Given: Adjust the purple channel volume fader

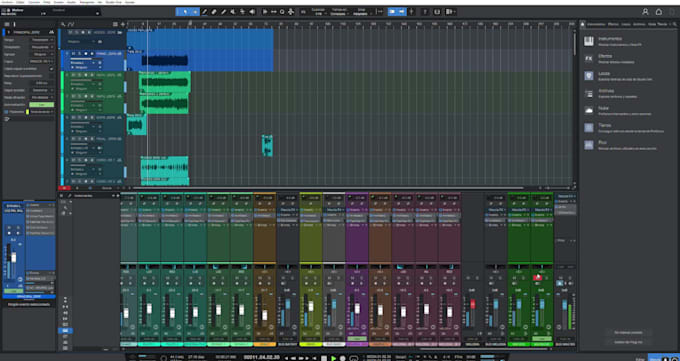Looking at the screenshot, I should pos(357,308).
